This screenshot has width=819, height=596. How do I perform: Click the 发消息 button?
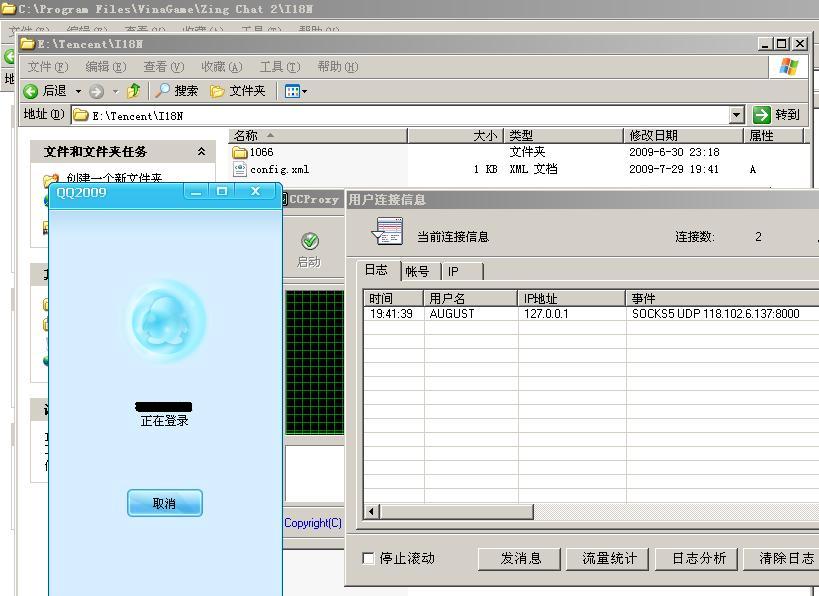coord(519,558)
